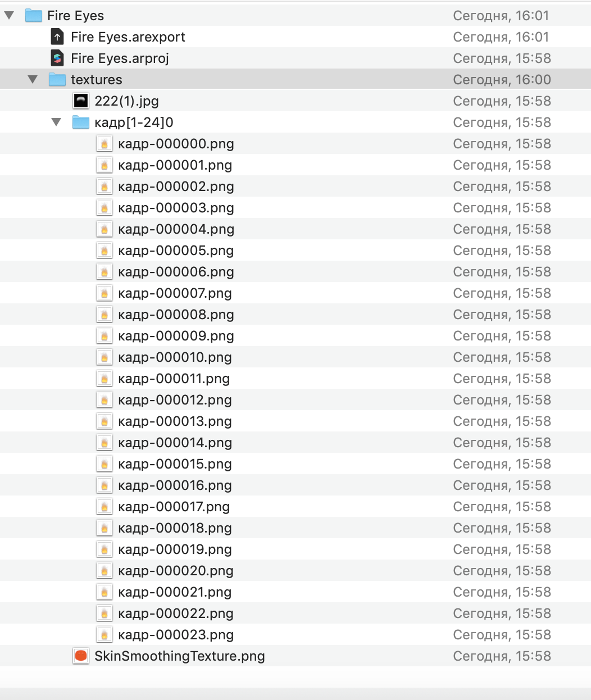Collapse the Fire Eyes folder disclosure triangle
The width and height of the screenshot is (591, 700).
tap(10, 16)
